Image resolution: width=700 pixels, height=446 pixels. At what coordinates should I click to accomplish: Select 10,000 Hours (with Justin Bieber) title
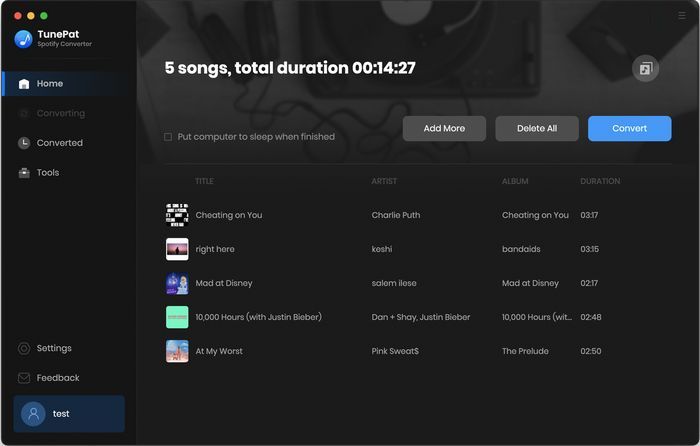coord(258,317)
